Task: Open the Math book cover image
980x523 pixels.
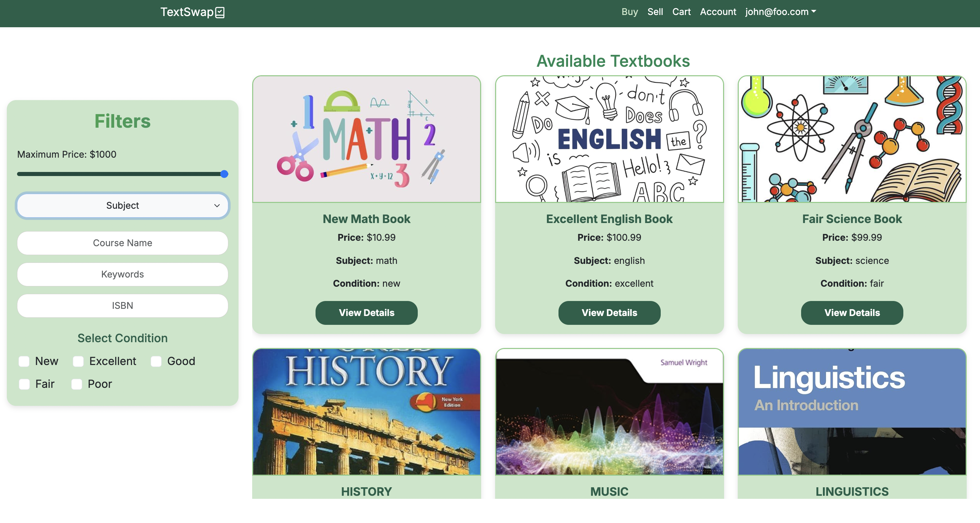Action: point(366,139)
